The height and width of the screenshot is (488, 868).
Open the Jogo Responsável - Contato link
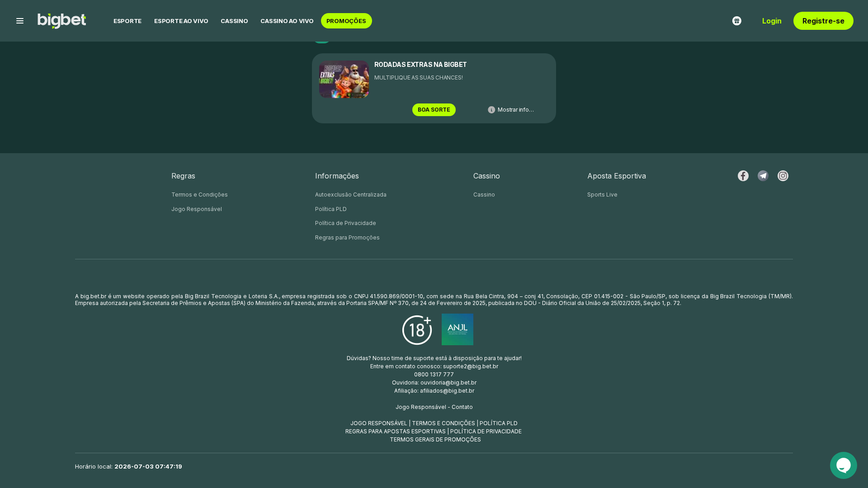coord(434,407)
